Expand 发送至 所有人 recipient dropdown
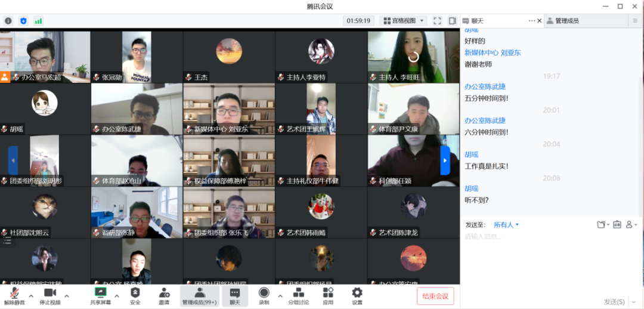644x309 pixels. pyautogui.click(x=506, y=225)
